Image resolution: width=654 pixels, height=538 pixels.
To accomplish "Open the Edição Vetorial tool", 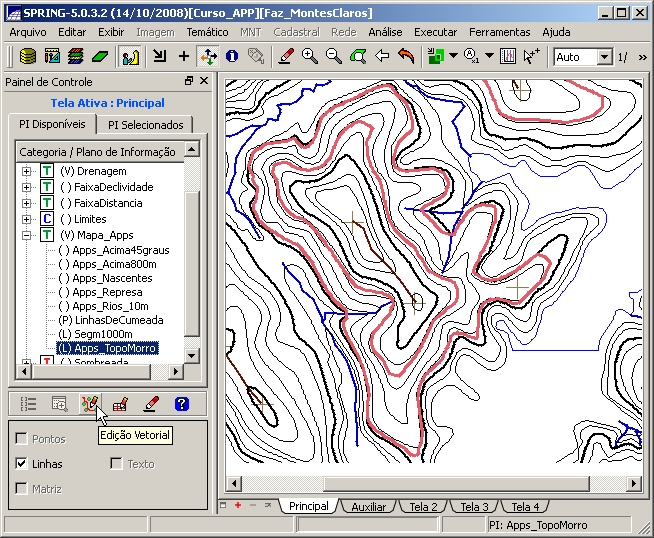I will tap(90, 404).
